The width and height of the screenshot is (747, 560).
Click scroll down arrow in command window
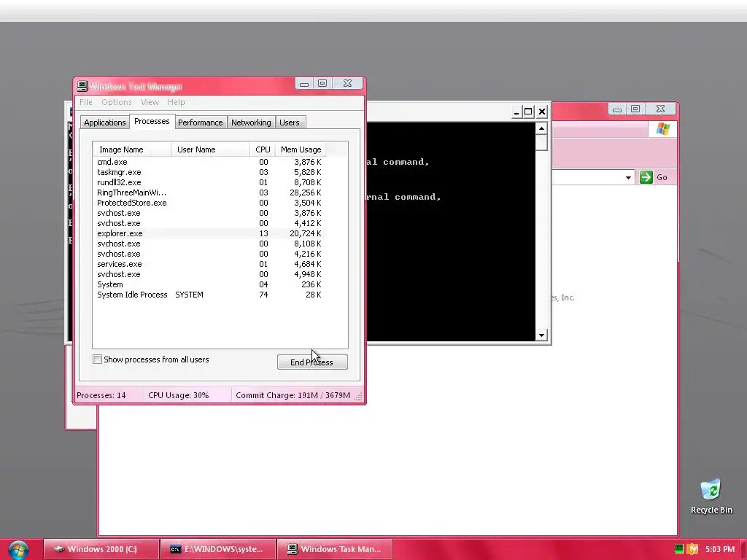(x=541, y=335)
